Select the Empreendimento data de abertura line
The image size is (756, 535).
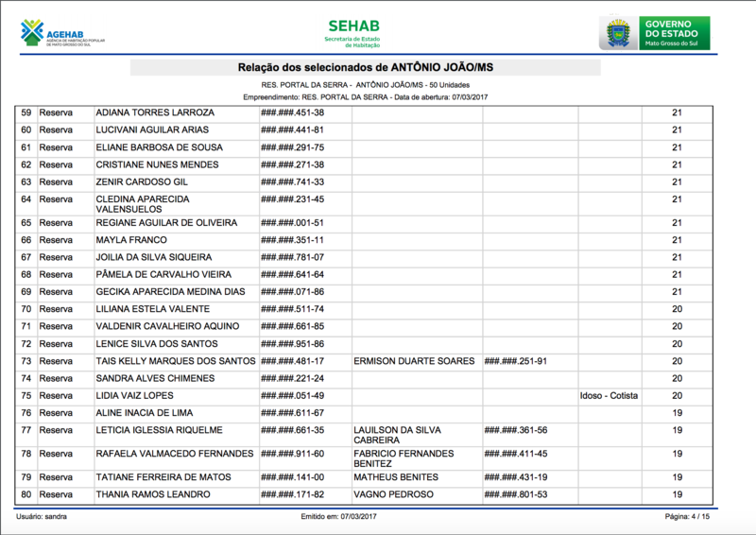coord(366,97)
